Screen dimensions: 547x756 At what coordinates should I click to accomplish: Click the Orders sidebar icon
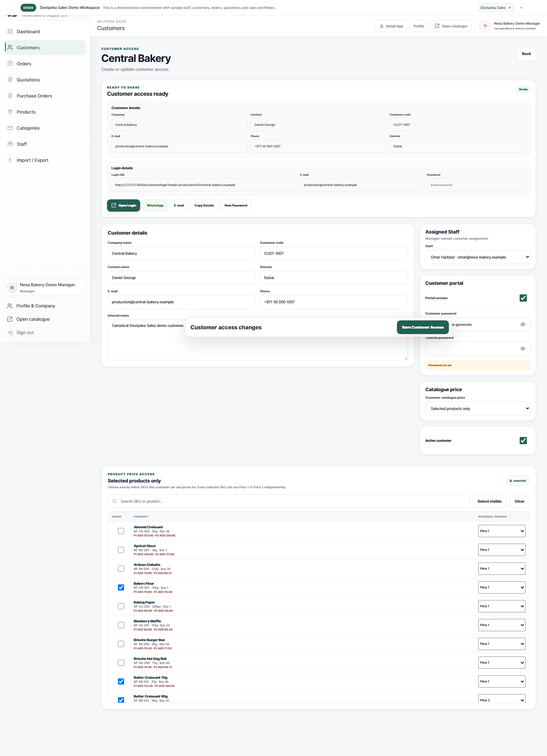10,64
